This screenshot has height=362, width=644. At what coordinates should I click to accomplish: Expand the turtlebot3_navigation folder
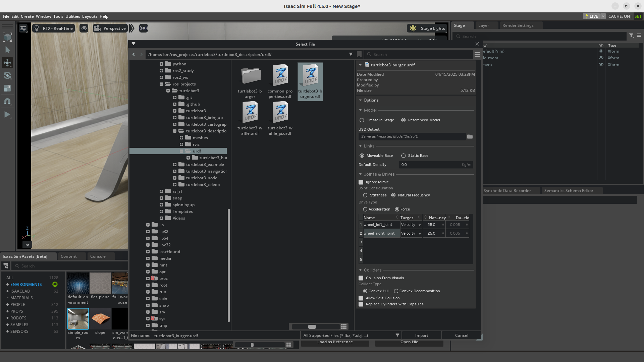click(x=175, y=171)
